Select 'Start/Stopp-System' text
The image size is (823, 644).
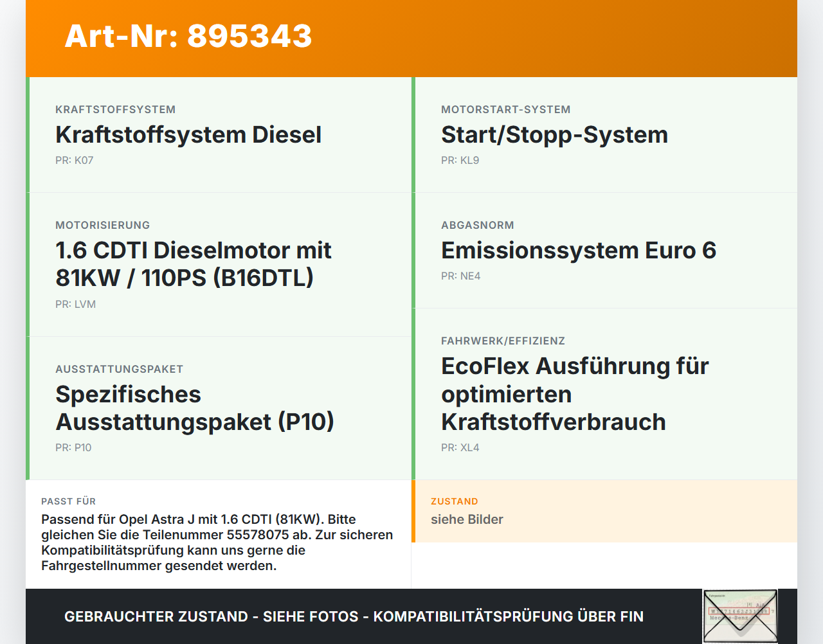point(555,135)
